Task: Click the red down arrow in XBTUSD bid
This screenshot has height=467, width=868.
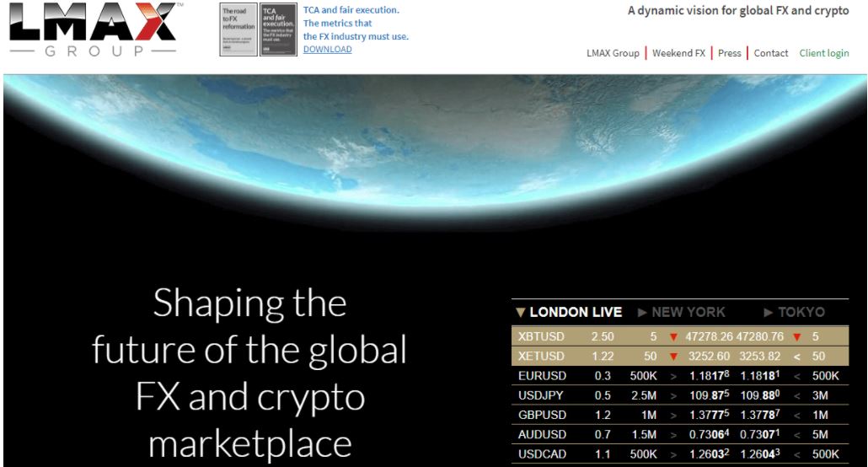Action: point(673,337)
